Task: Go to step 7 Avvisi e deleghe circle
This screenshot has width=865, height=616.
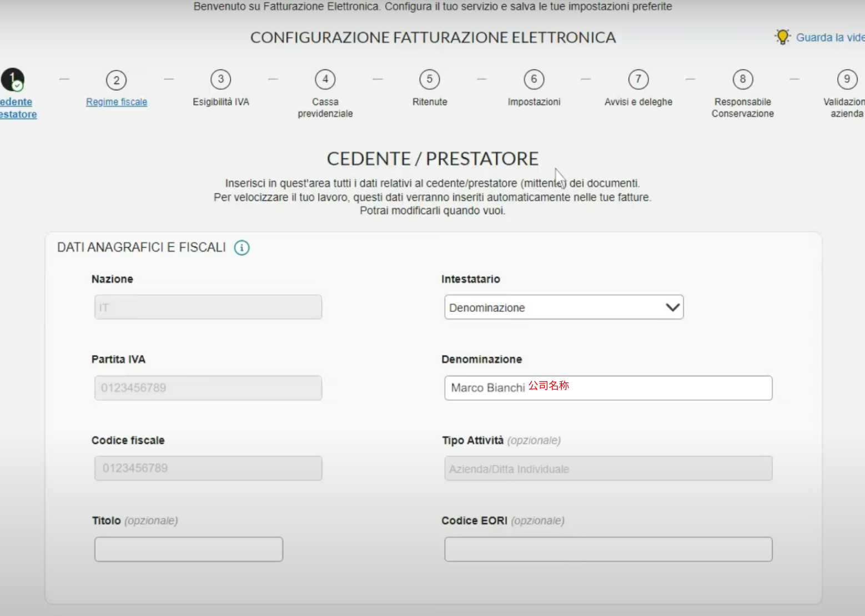Action: (x=638, y=79)
